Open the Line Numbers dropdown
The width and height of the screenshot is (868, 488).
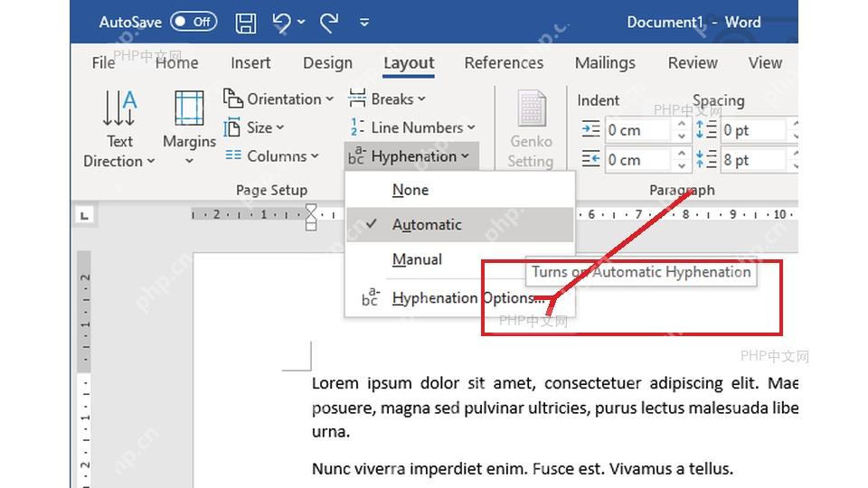412,127
